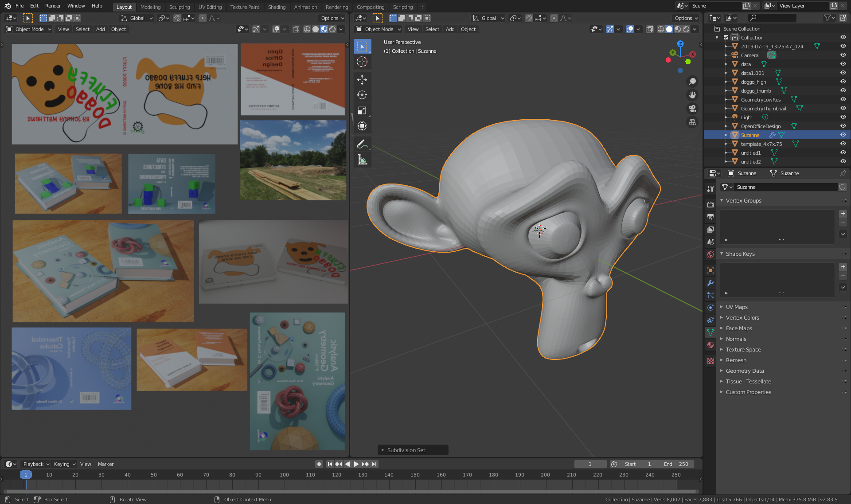Select the Measure tool
Viewport: 851px width, 504px height.
(x=362, y=160)
